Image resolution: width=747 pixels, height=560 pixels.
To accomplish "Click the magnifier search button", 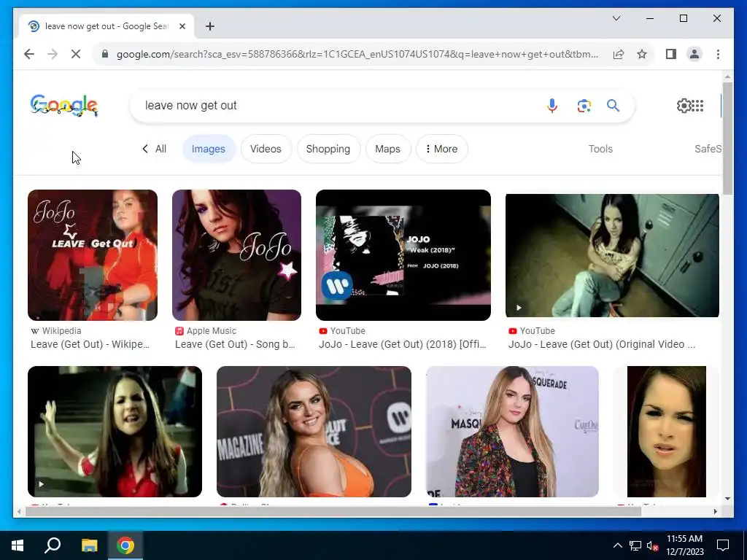I will (x=613, y=105).
